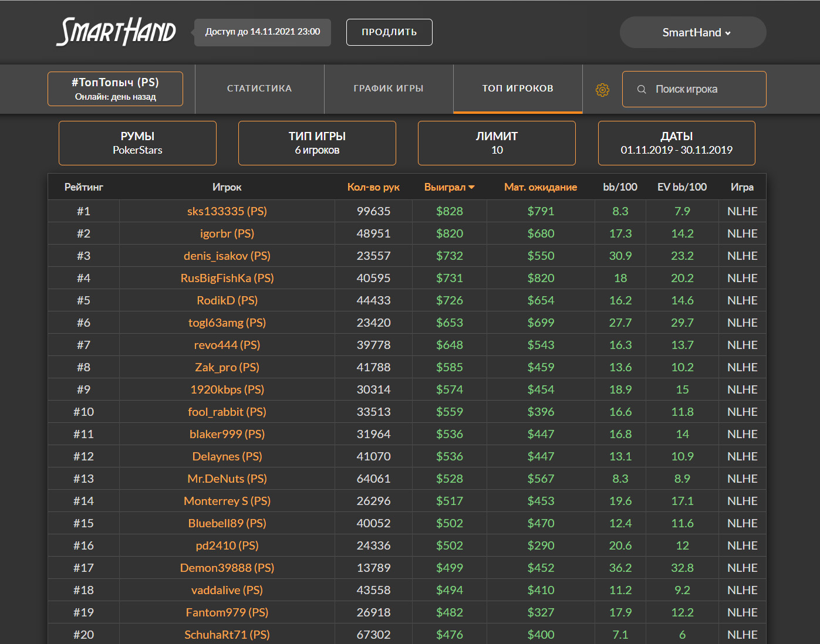Click hand count 99635
The height and width of the screenshot is (644, 820).
[373, 211]
